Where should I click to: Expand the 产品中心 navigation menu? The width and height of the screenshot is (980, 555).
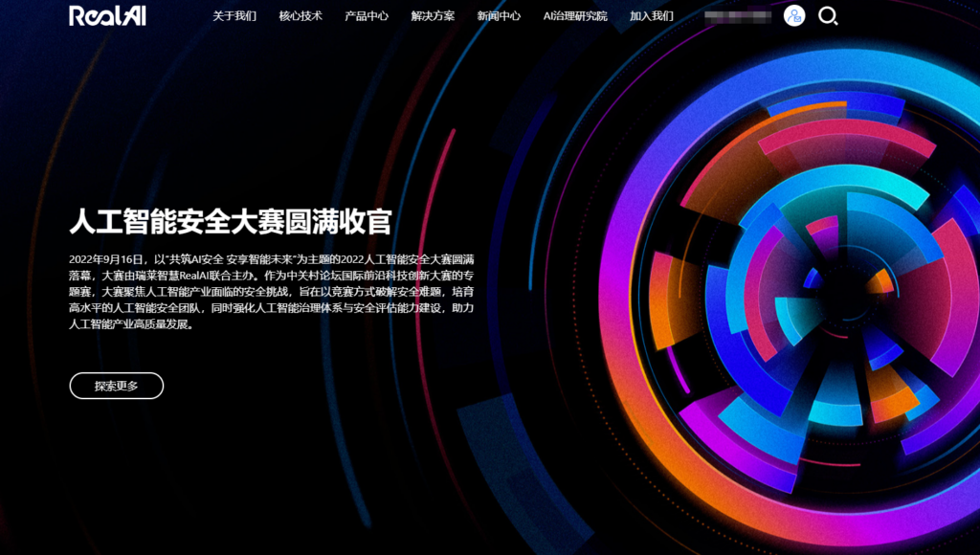tap(367, 16)
